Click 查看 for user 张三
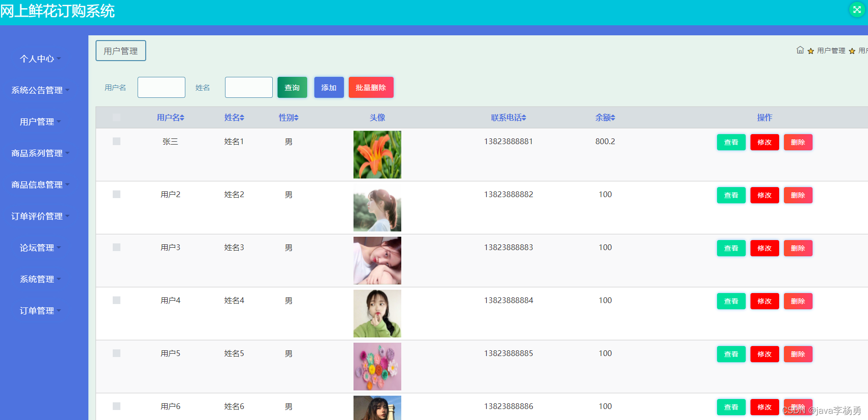 (731, 142)
